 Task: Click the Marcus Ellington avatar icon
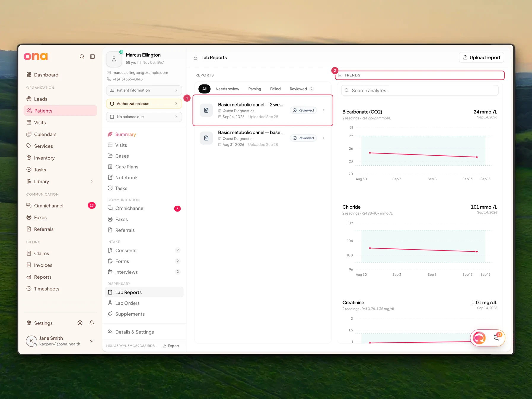[114, 59]
